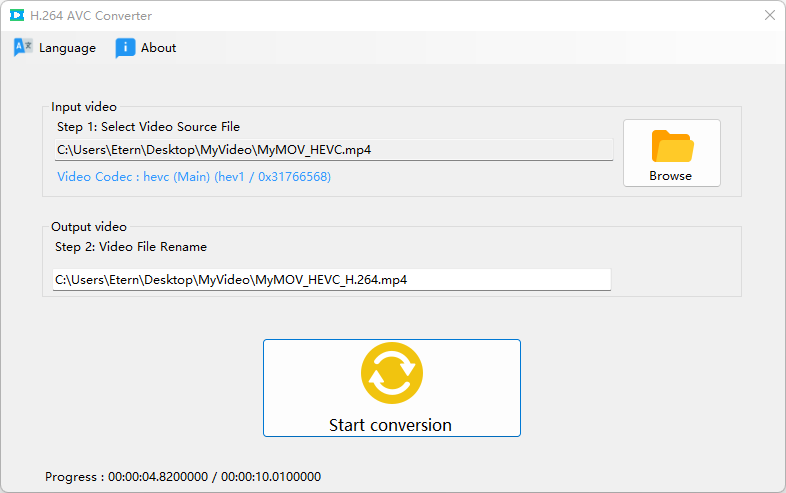Click the Browse button label
This screenshot has height=493, width=786.
pos(670,176)
